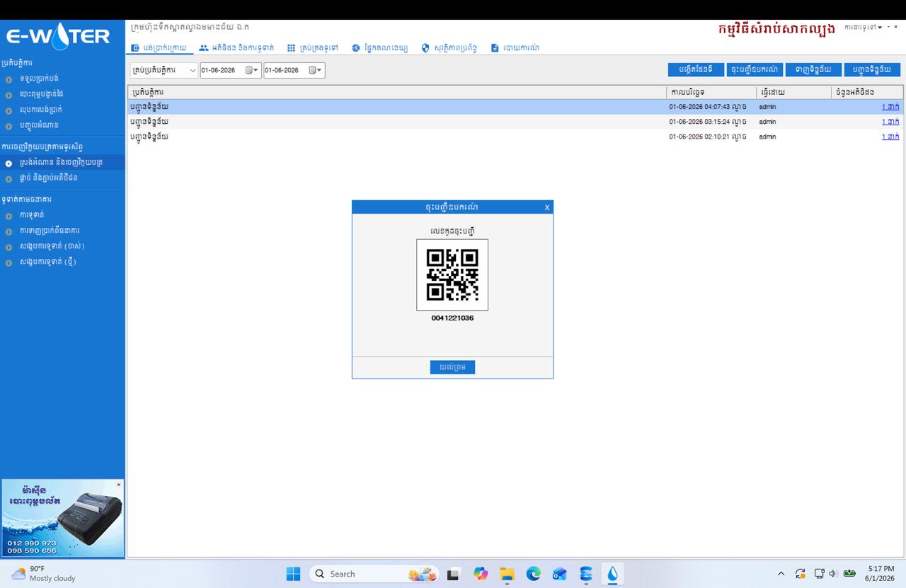Select sidebar item ទទួលប្រាក់បង់ (receive payment)
906x588 pixels.
pyautogui.click(x=39, y=79)
